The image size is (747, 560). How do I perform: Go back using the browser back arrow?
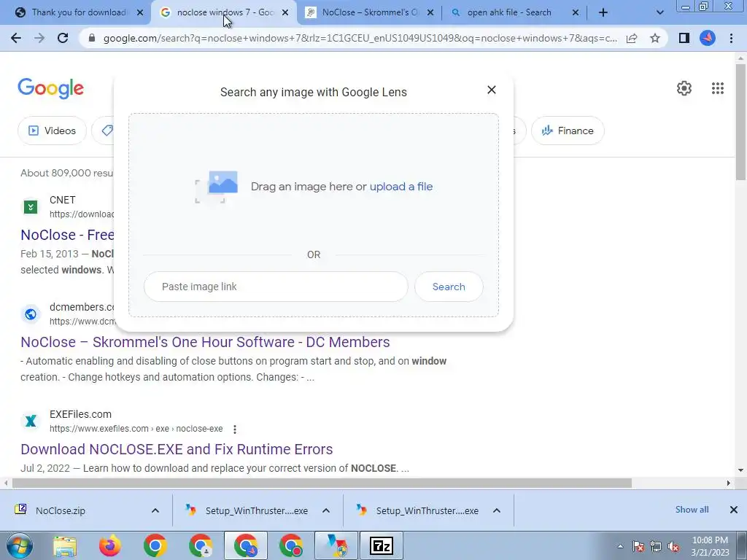click(x=16, y=38)
